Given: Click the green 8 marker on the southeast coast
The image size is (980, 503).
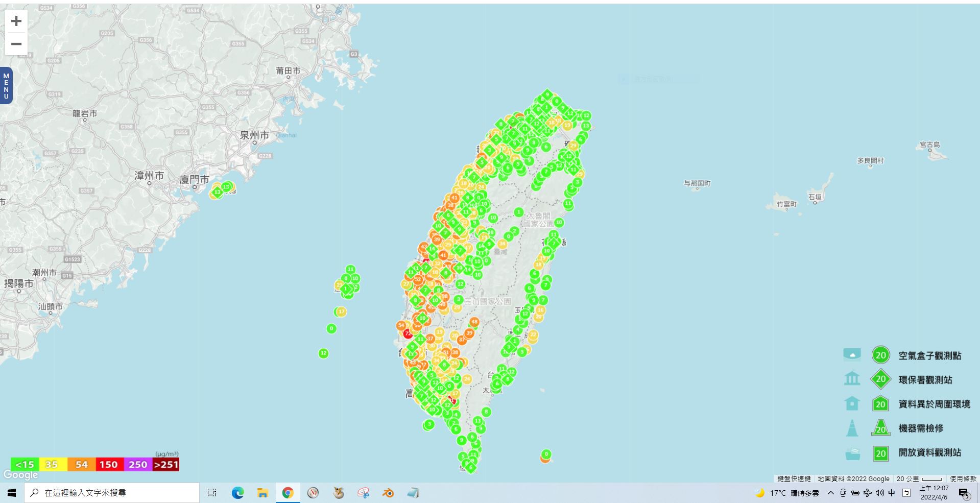Looking at the screenshot, I should (x=486, y=412).
